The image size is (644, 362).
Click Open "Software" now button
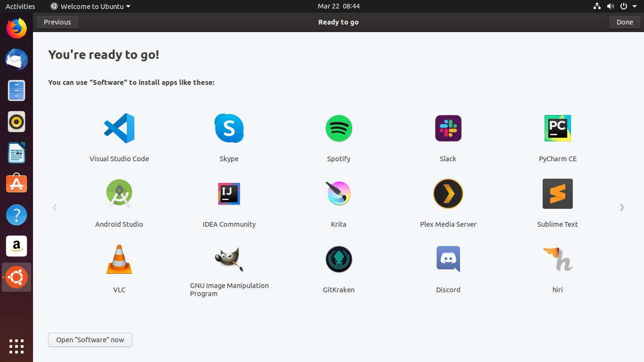pos(90,340)
